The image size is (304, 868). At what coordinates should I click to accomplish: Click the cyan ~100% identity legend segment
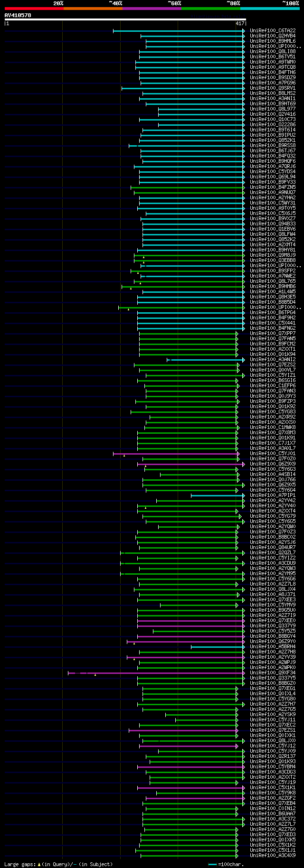[x=270, y=9]
